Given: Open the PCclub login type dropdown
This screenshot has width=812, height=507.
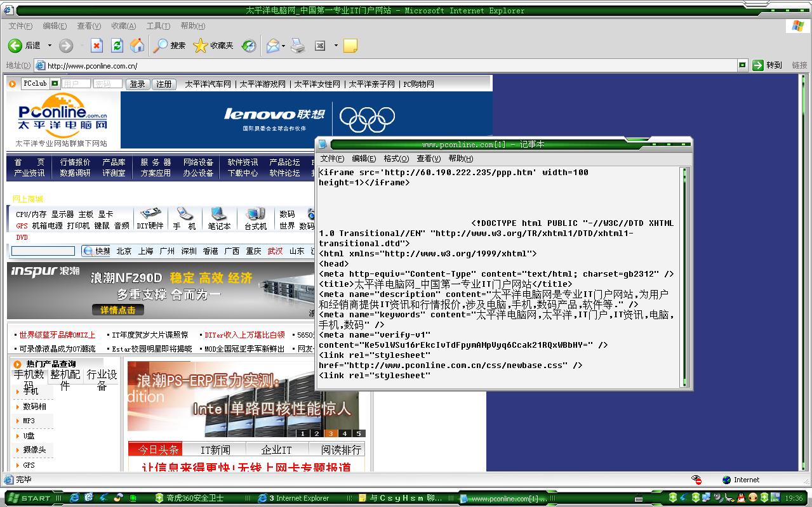Looking at the screenshot, I should (55, 83).
